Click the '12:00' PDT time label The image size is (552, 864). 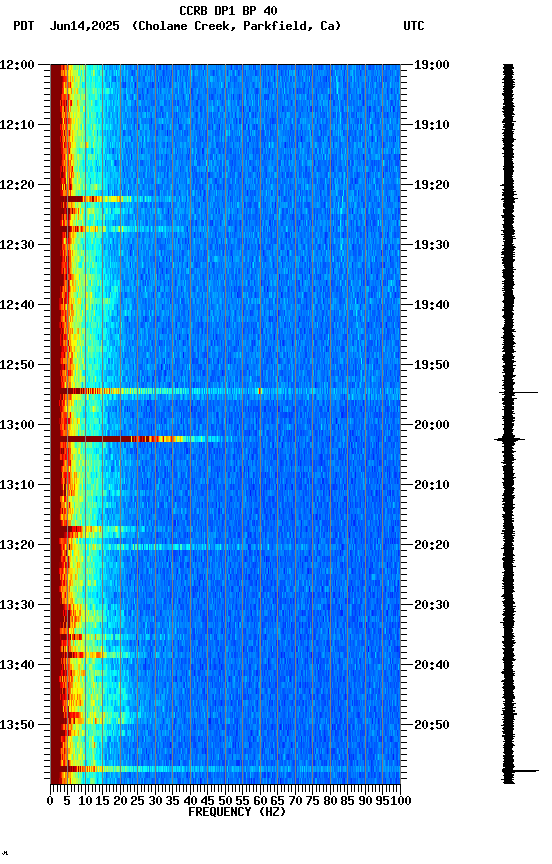click(x=17, y=65)
